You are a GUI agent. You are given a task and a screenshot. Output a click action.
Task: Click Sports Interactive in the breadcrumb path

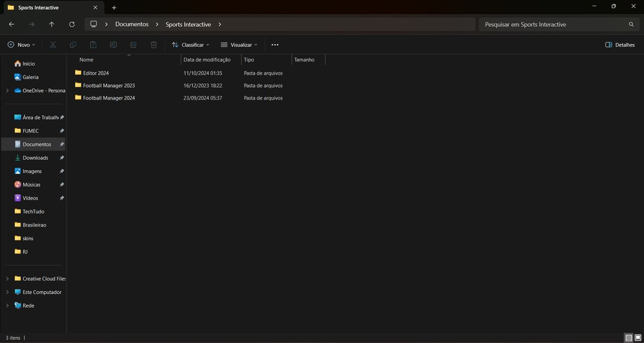click(x=188, y=24)
